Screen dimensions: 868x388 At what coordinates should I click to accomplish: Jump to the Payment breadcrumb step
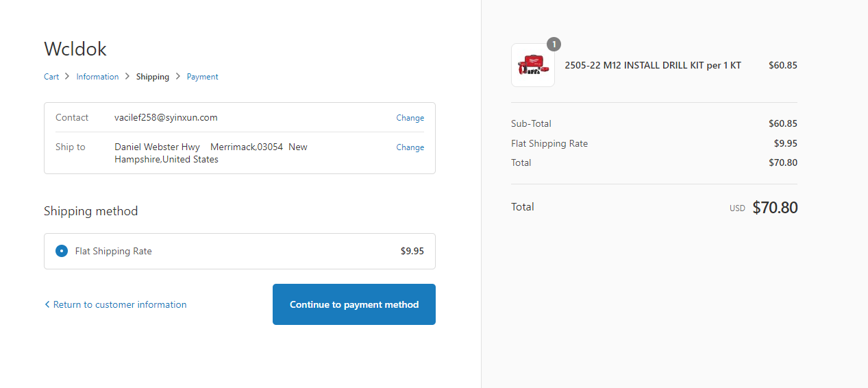pos(202,77)
